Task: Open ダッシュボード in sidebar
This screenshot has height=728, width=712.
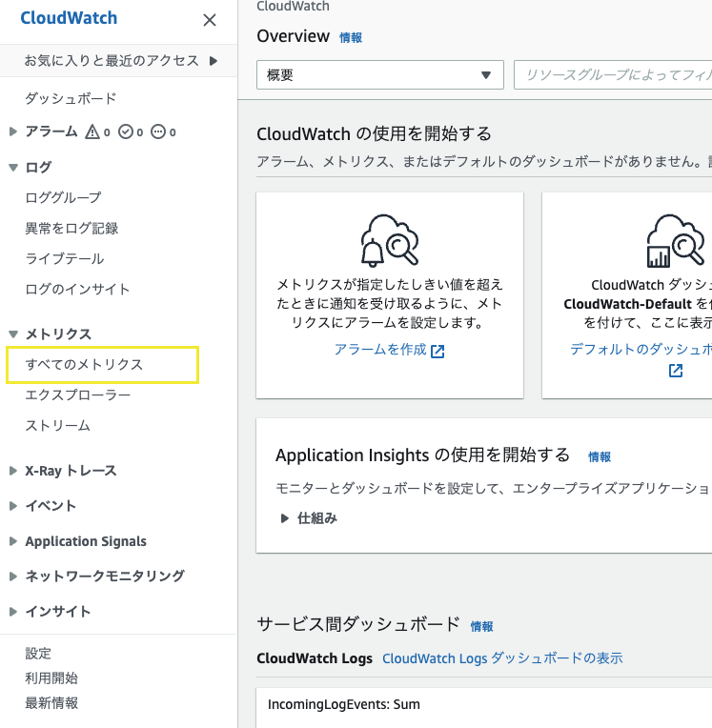Action: [x=71, y=98]
